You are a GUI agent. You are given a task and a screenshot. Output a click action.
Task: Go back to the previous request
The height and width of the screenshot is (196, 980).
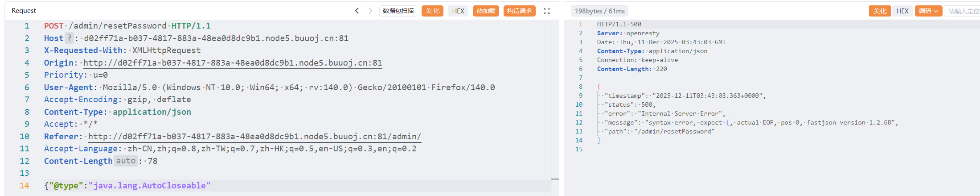tap(357, 11)
